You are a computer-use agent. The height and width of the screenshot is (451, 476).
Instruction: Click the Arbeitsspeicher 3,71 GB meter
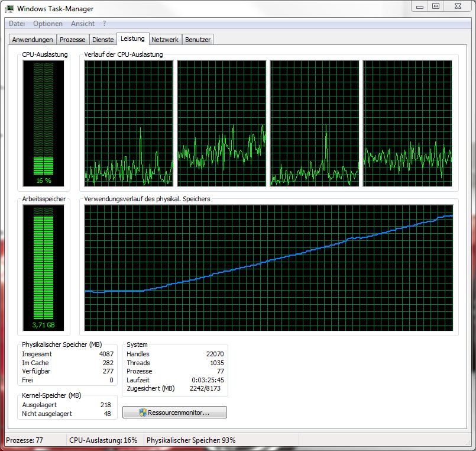coord(43,268)
